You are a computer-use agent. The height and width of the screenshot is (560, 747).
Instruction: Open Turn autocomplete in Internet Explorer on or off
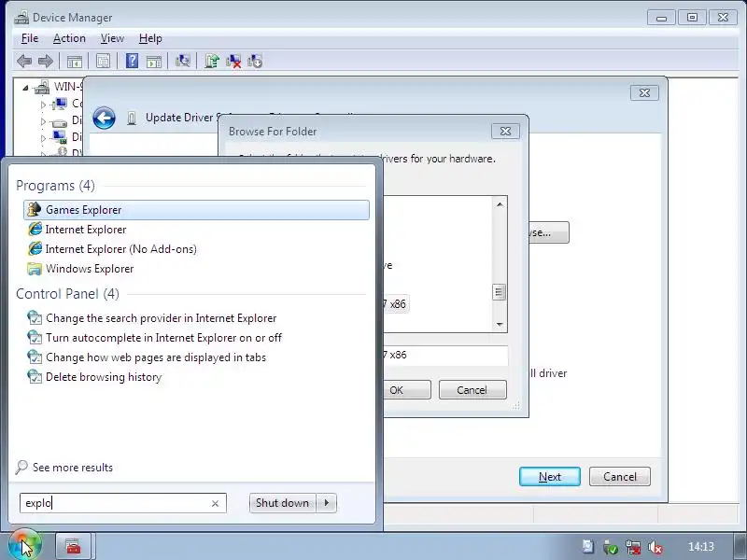pyautogui.click(x=196, y=338)
